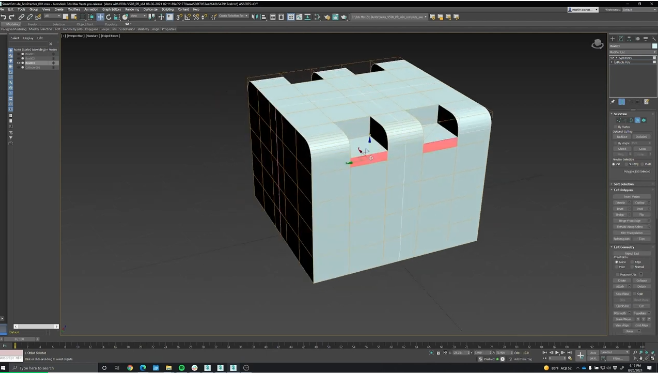Viewport: 659px width, 374px height.
Task: Click the ViewCube home hat icon
Action: [x=597, y=44]
